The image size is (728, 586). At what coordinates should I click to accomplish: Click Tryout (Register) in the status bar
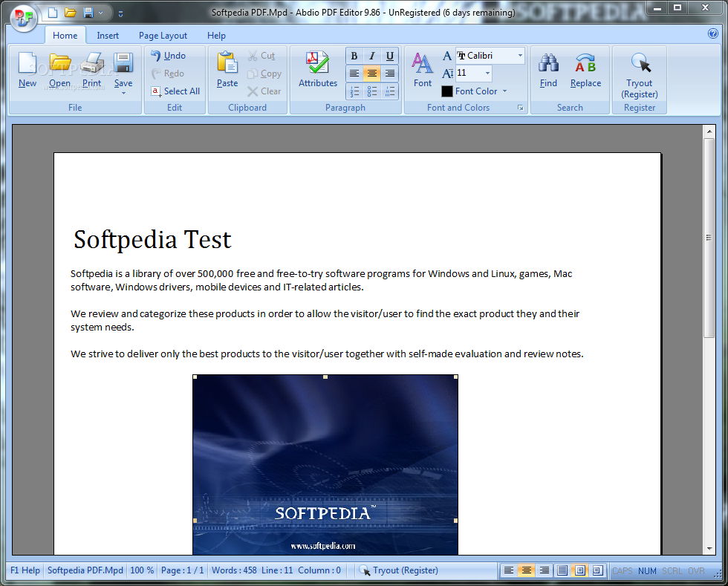pos(398,570)
